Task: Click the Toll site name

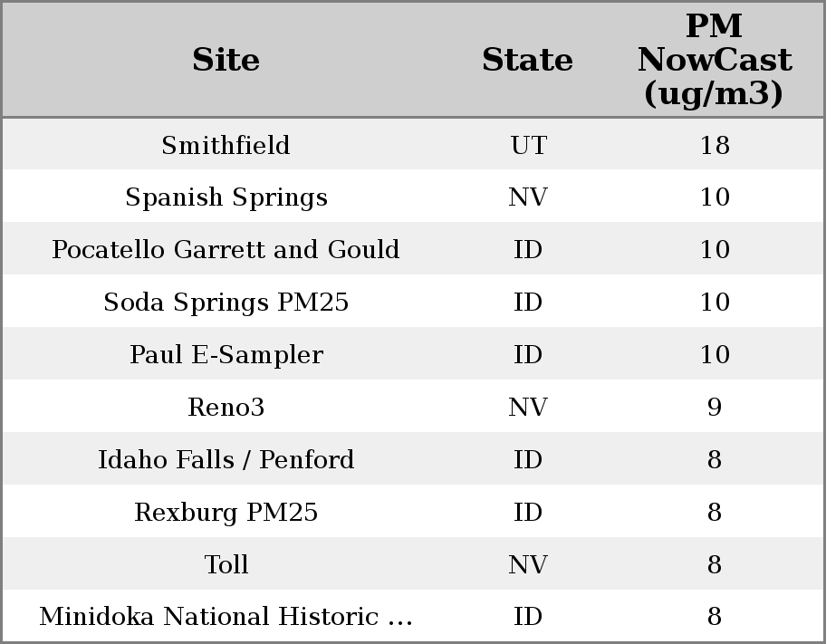Action: [x=226, y=565]
